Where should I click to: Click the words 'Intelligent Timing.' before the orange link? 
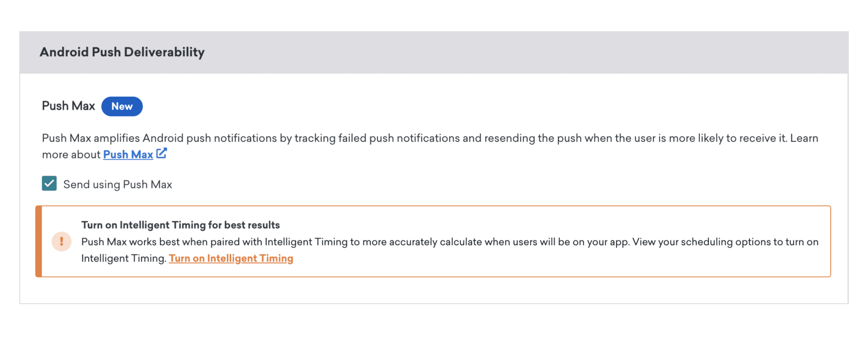(x=123, y=258)
